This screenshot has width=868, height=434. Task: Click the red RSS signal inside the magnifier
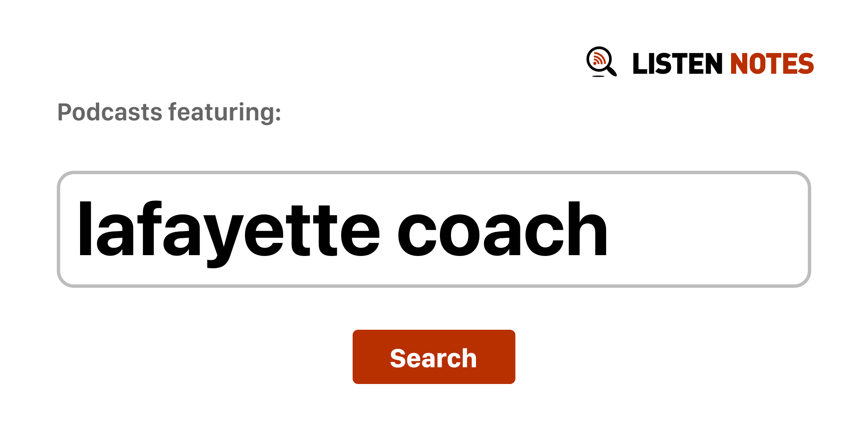[598, 58]
